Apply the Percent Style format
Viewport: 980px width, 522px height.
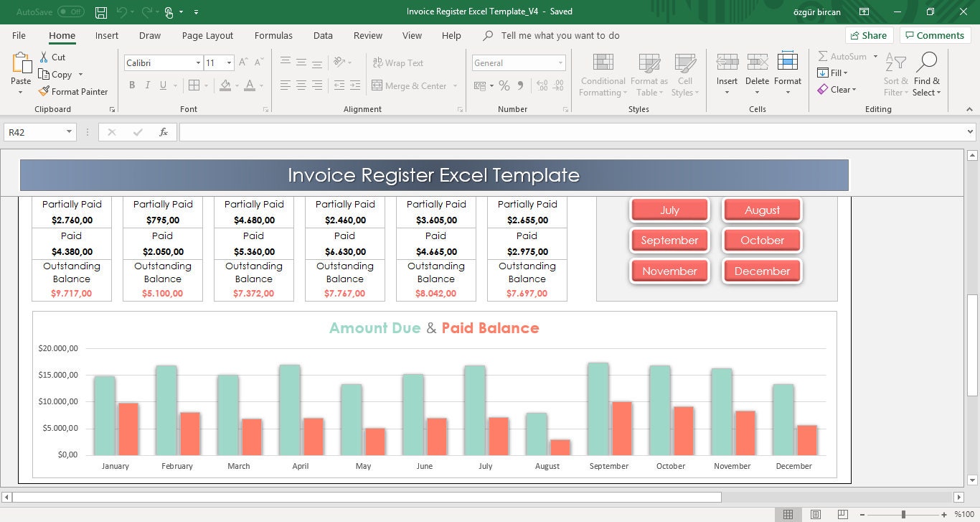tap(504, 85)
